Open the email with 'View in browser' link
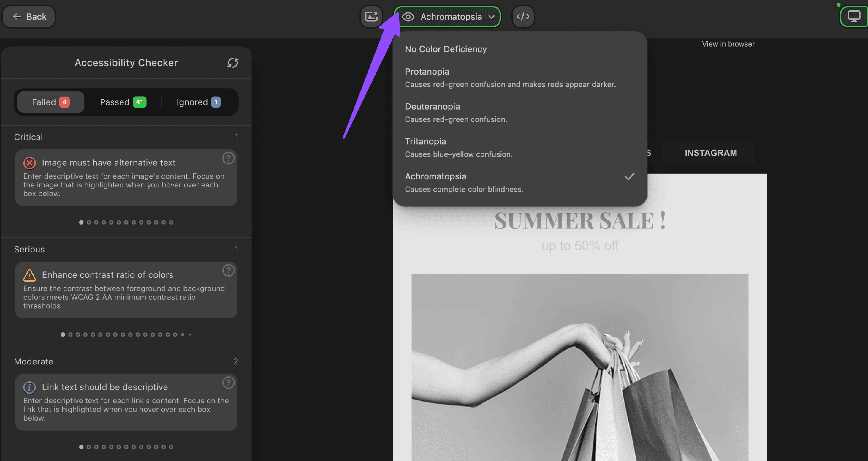Image resolution: width=868 pixels, height=461 pixels. point(728,43)
